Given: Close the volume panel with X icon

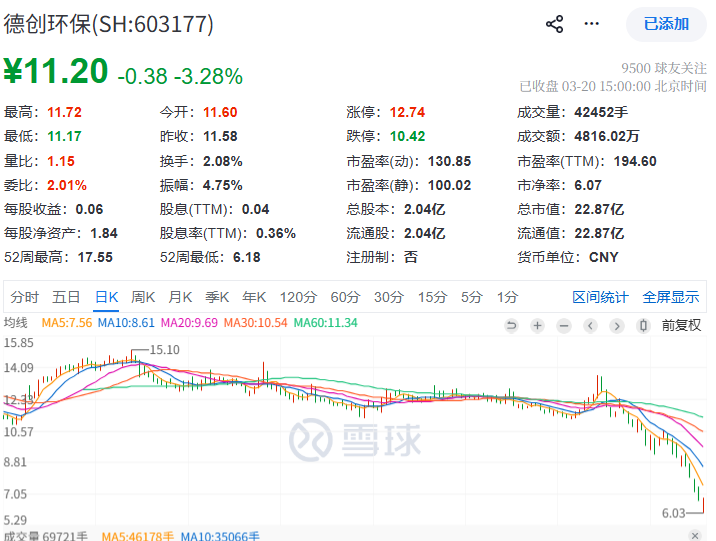Looking at the screenshot, I should [x=695, y=535].
